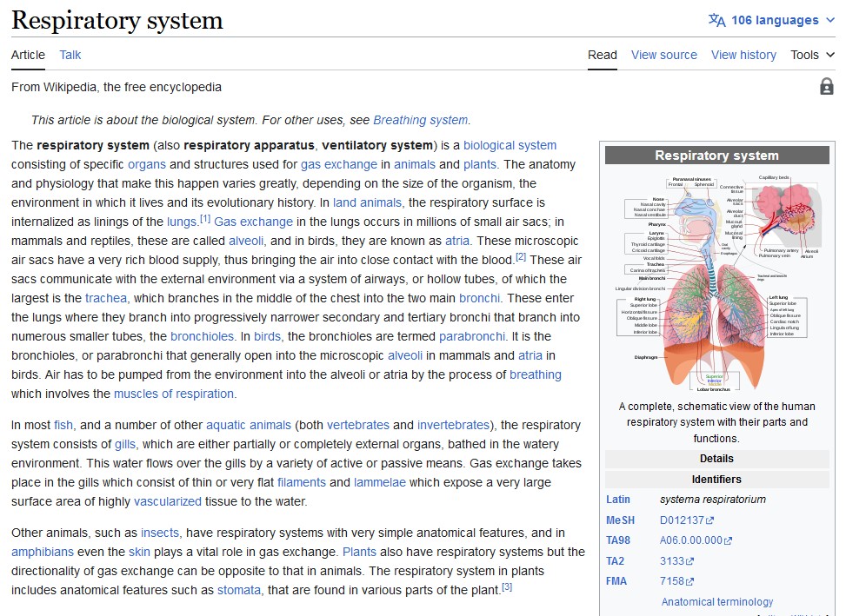Click the language translation icon
The width and height of the screenshot is (846, 616).
pyautogui.click(x=716, y=20)
